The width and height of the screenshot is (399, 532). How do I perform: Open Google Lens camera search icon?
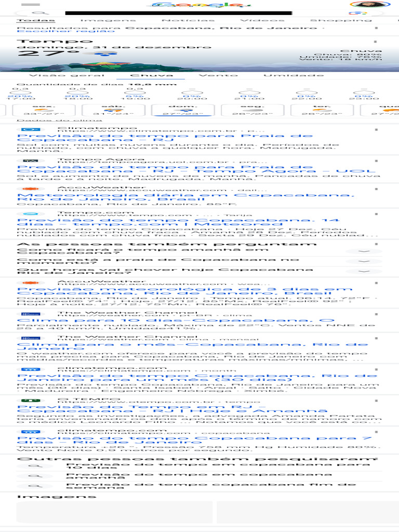(357, 13)
